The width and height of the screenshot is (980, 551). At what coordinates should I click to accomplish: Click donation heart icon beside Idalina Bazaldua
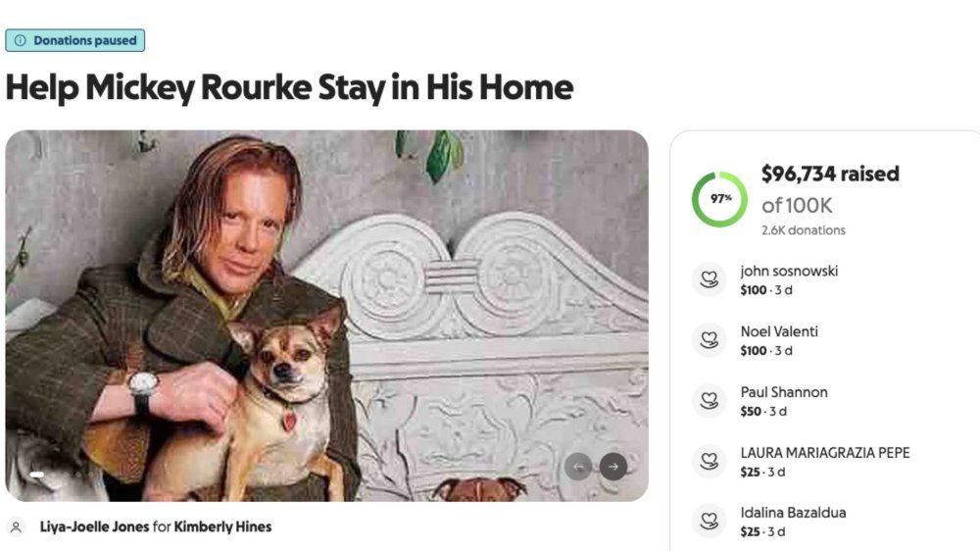pos(708,521)
